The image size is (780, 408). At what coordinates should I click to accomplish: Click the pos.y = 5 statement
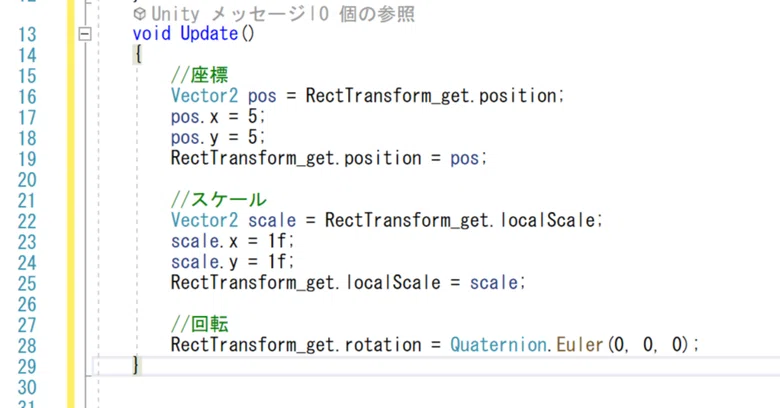click(x=218, y=137)
